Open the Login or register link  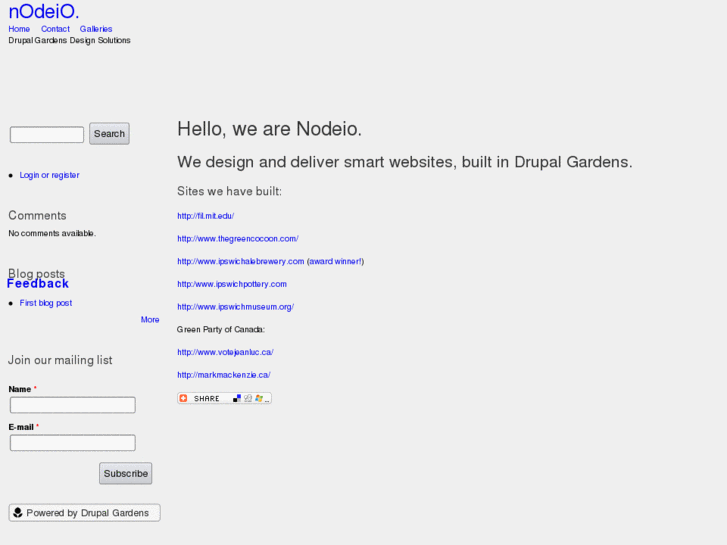pyautogui.click(x=49, y=175)
